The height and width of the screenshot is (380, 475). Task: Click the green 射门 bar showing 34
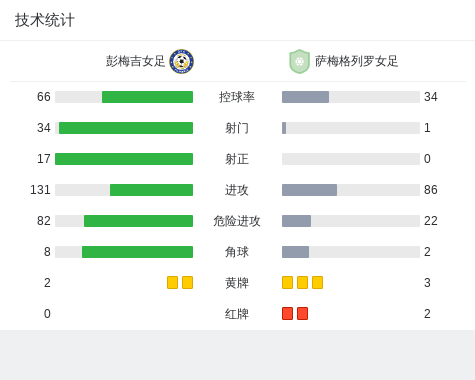126,128
